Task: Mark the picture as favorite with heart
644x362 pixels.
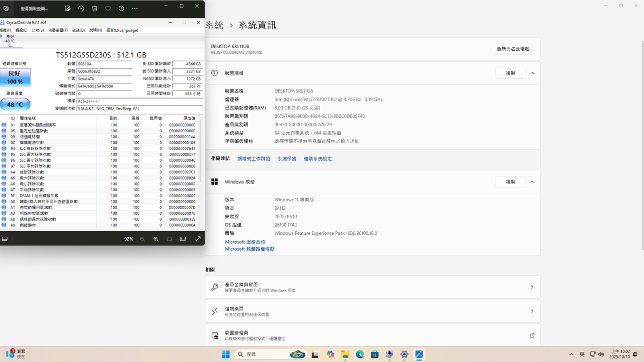Action: tap(108, 9)
